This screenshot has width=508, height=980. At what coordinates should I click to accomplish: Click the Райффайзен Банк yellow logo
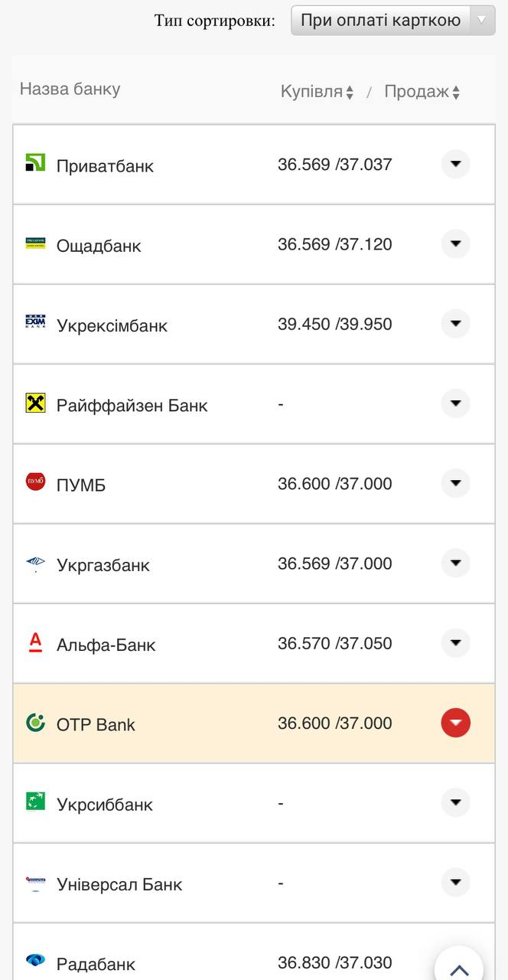[x=35, y=403]
